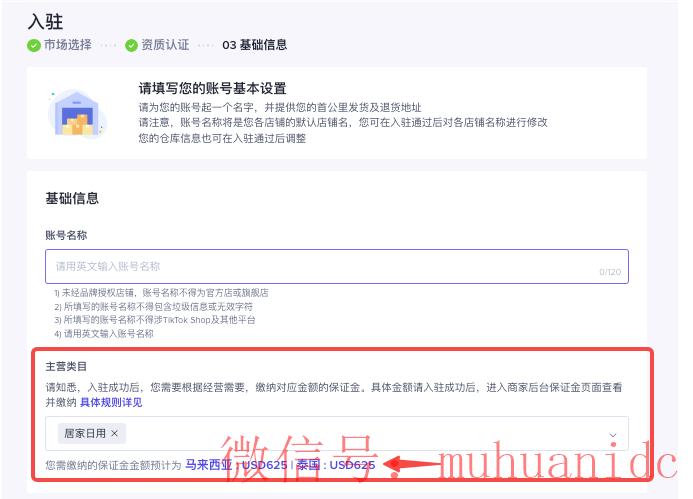693x499 pixels.
Task: Click rule 1 about 官方店或旗舰店
Action: [161, 293]
